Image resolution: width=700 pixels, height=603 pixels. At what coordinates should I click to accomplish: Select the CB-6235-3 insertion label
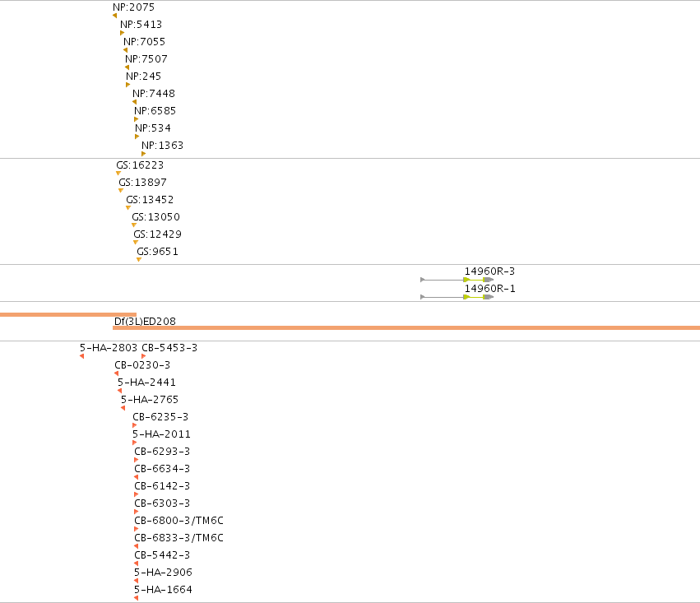click(x=160, y=417)
